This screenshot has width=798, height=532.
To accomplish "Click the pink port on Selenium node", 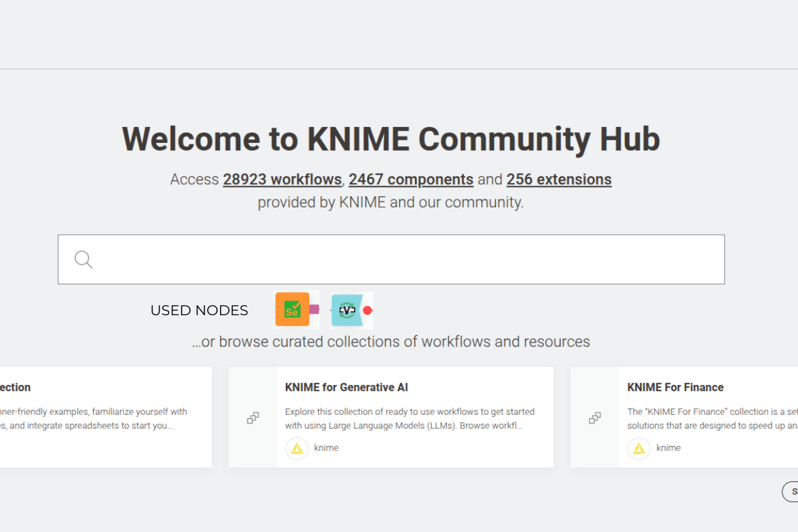I will pos(315,310).
